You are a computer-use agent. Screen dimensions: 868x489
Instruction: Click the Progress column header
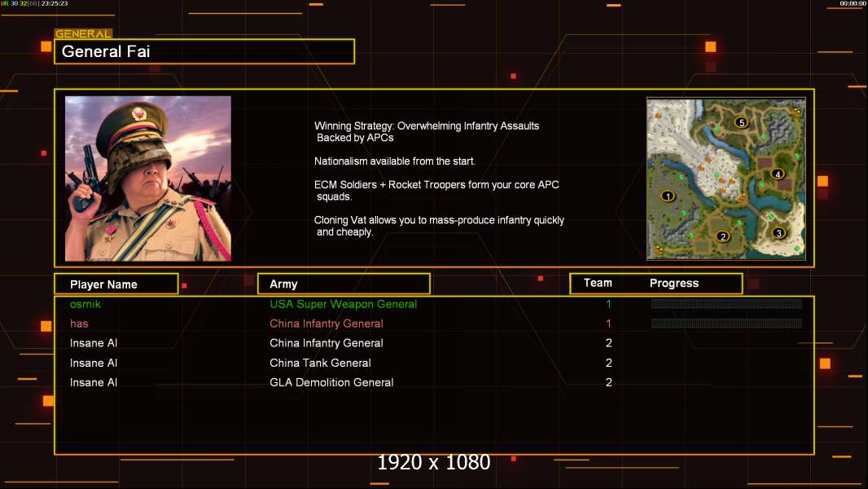coord(673,283)
